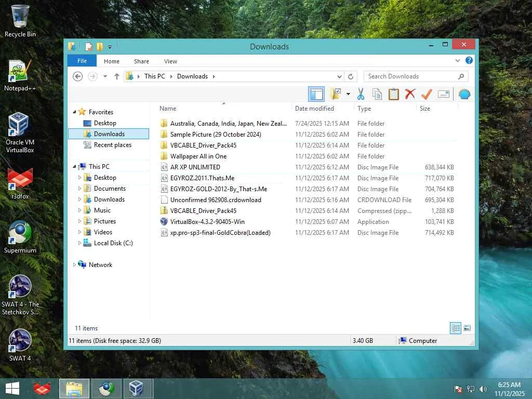This screenshot has height=399, width=532.
Task: Select the Wallpaper All in One folder
Action: coord(307,156)
